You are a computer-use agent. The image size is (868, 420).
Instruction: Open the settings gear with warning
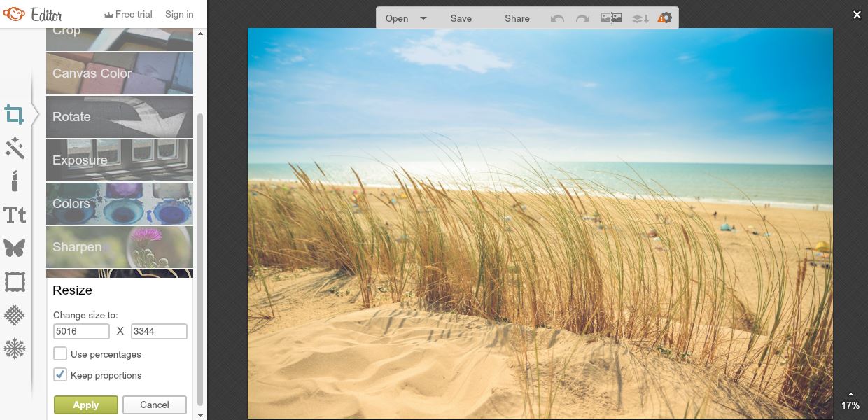(664, 18)
